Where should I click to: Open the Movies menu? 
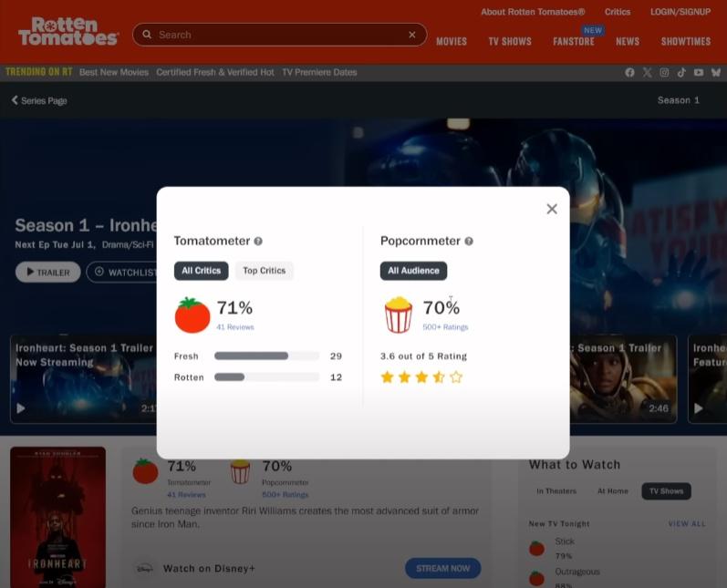click(x=452, y=41)
